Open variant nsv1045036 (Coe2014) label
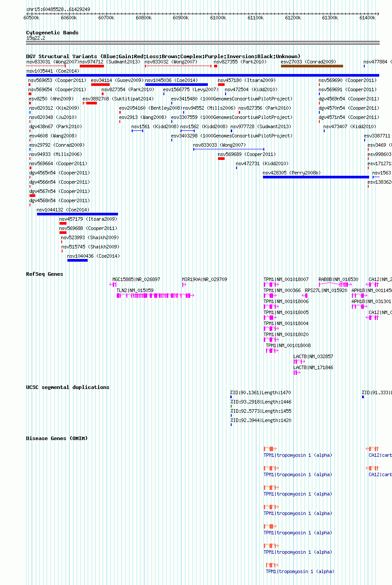This screenshot has width=392, height=585. point(172,81)
